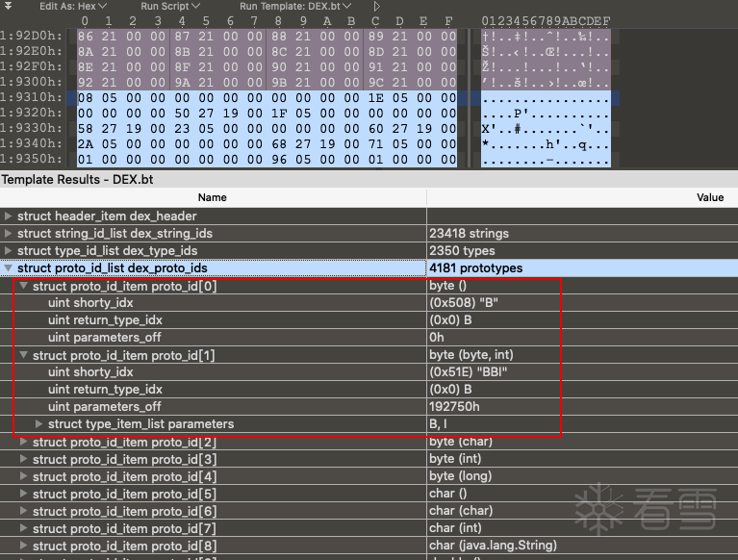Select uint parameters_off under proto_id[1]

105,407
